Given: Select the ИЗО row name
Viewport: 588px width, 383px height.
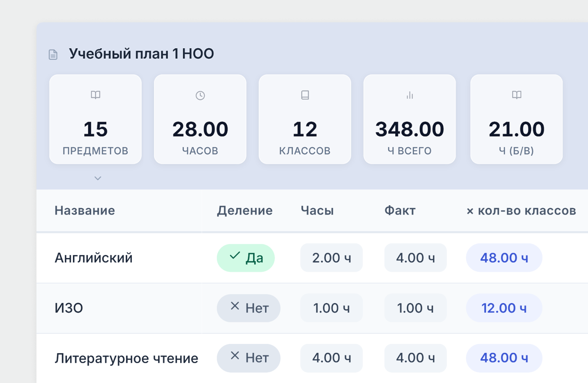Looking at the screenshot, I should tap(69, 308).
